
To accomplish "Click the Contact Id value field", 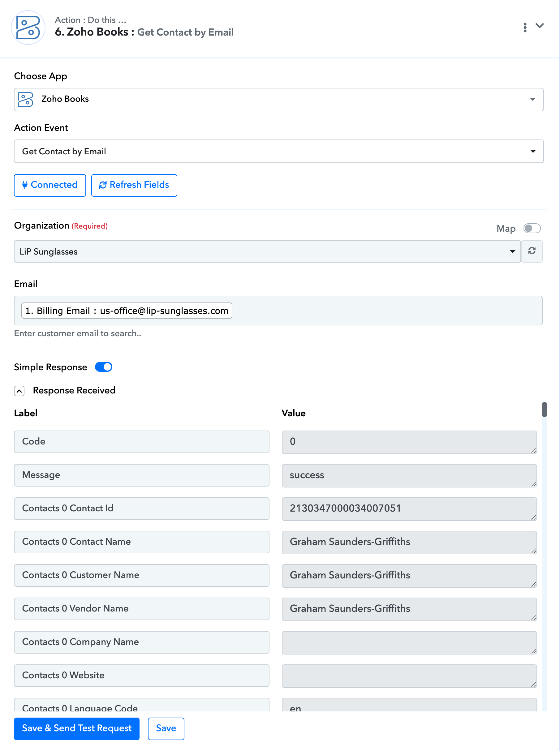I will click(409, 509).
